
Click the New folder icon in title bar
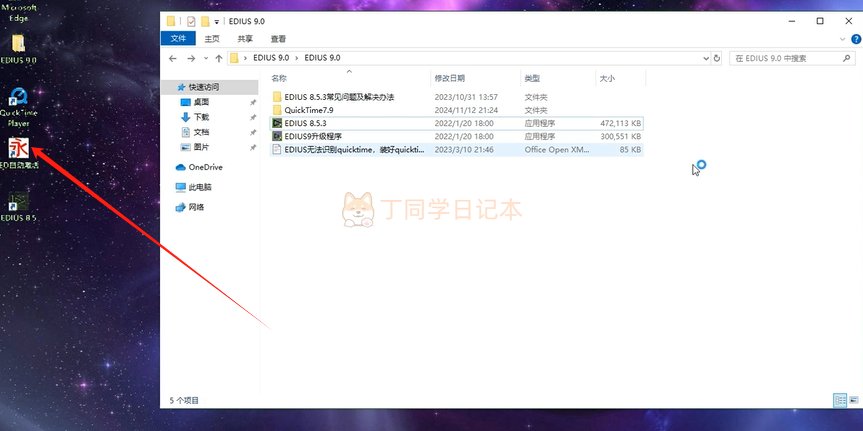click(205, 21)
